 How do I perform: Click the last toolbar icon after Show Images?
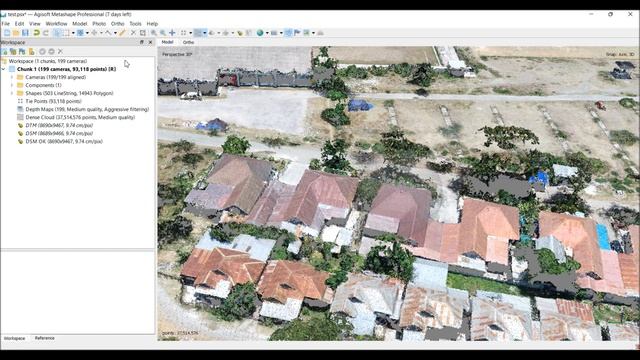[320, 33]
